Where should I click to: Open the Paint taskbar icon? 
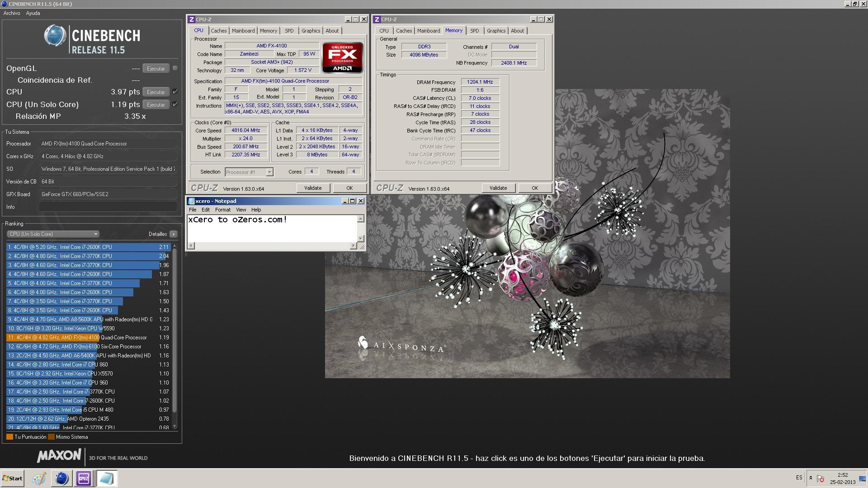pos(39,479)
